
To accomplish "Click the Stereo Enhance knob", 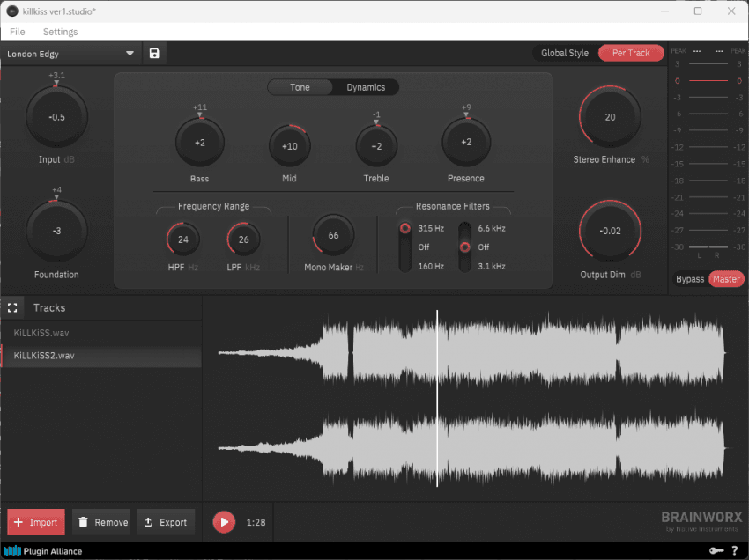I will [610, 117].
